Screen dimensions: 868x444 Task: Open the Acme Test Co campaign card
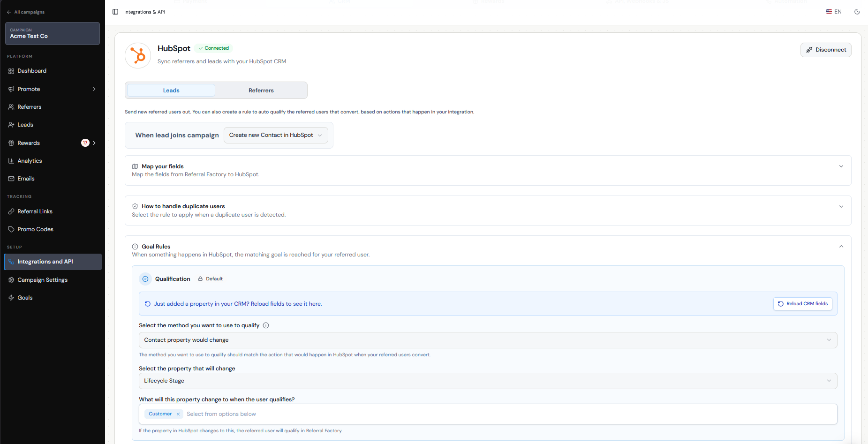tap(53, 33)
